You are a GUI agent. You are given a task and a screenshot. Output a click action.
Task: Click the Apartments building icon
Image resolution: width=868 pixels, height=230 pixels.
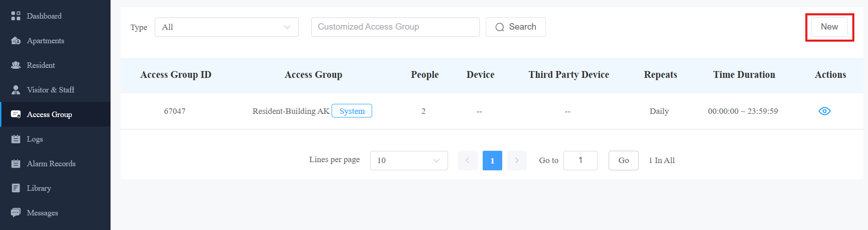pyautogui.click(x=16, y=41)
